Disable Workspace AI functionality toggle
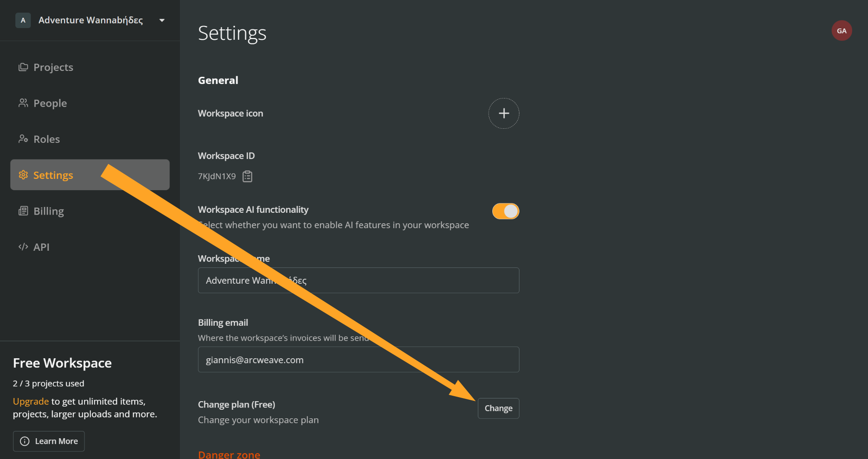 point(505,211)
